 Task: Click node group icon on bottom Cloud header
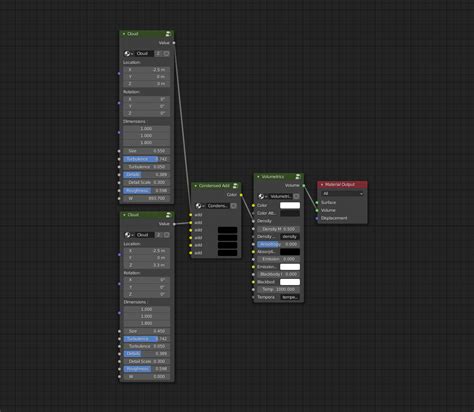tap(169, 215)
